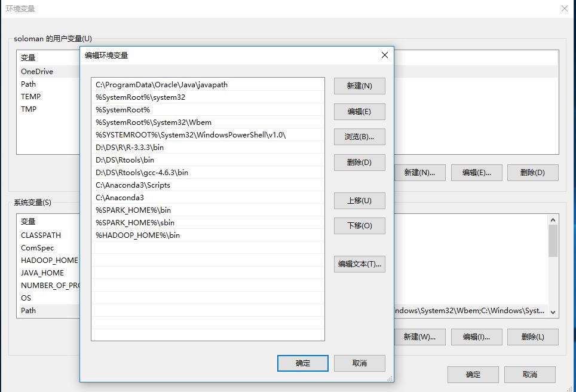Select TMP user variable
This screenshot has height=392, width=576.
[x=48, y=109]
